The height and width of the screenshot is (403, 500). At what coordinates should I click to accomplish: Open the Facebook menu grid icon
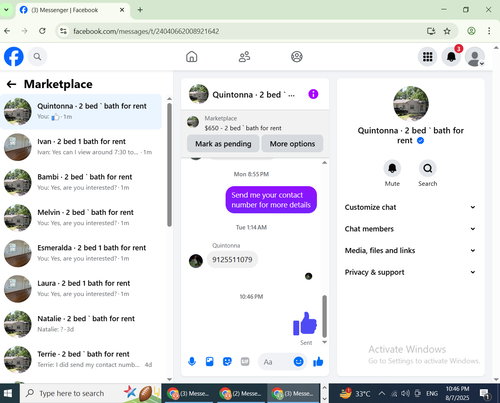tap(428, 57)
